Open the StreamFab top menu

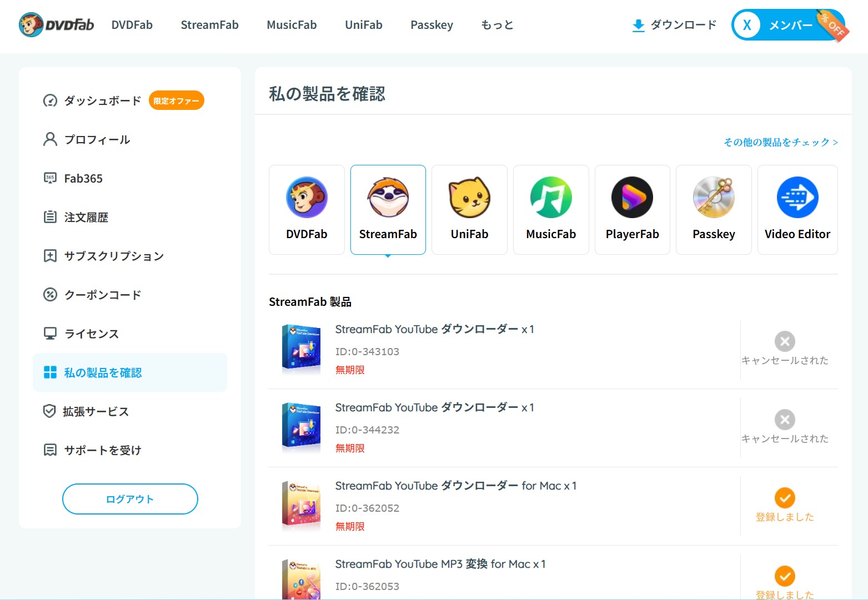pos(209,25)
